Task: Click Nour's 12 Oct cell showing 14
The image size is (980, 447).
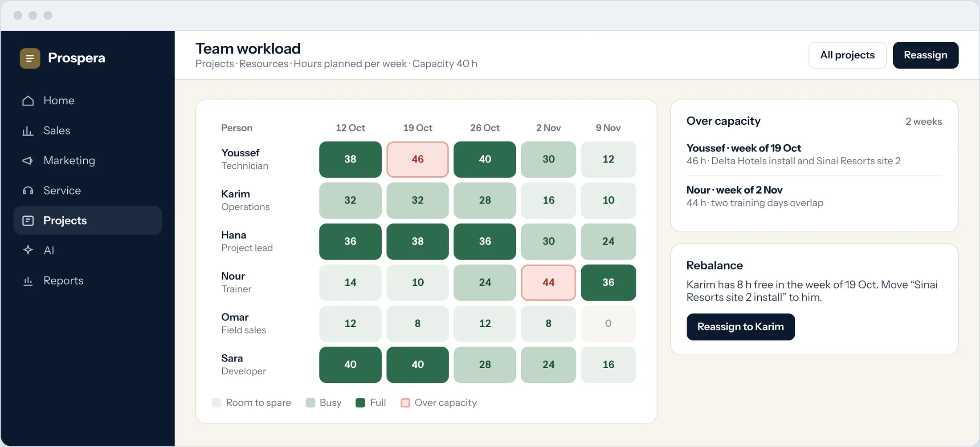Action: pyautogui.click(x=351, y=283)
